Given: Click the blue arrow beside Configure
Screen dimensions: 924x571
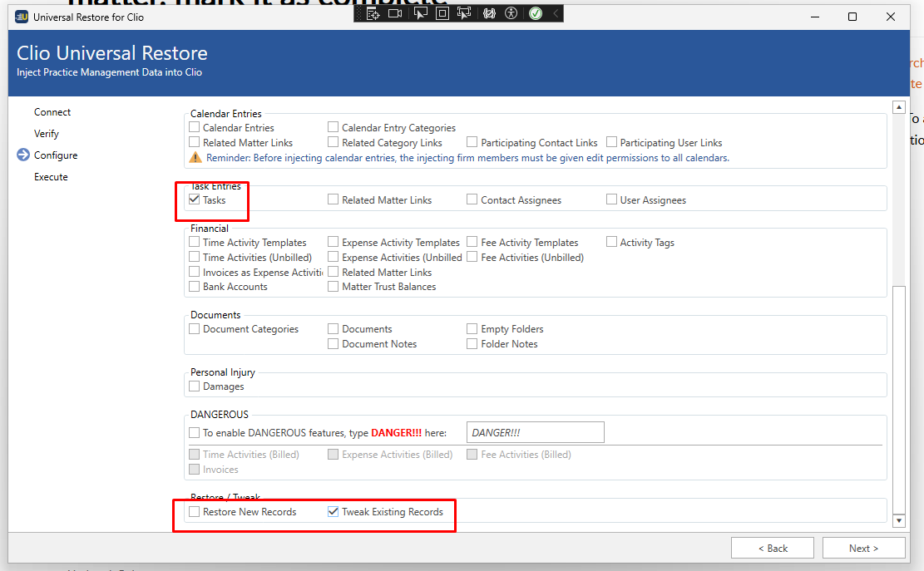Looking at the screenshot, I should (x=23, y=155).
